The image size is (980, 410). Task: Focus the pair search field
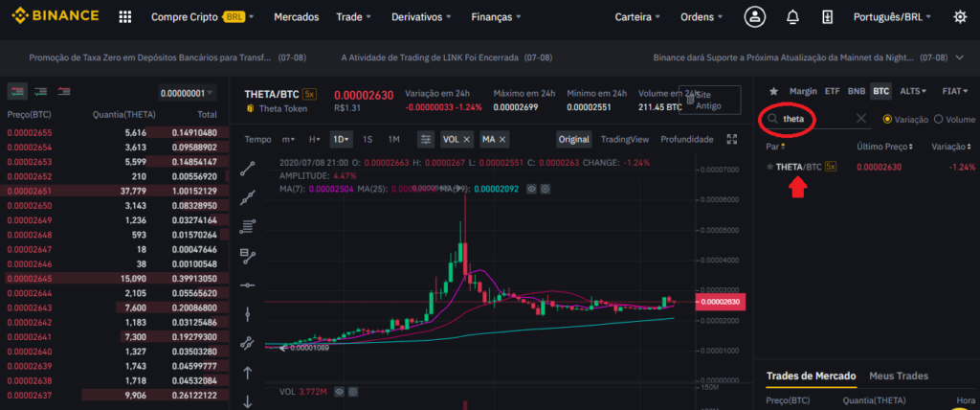pos(817,119)
